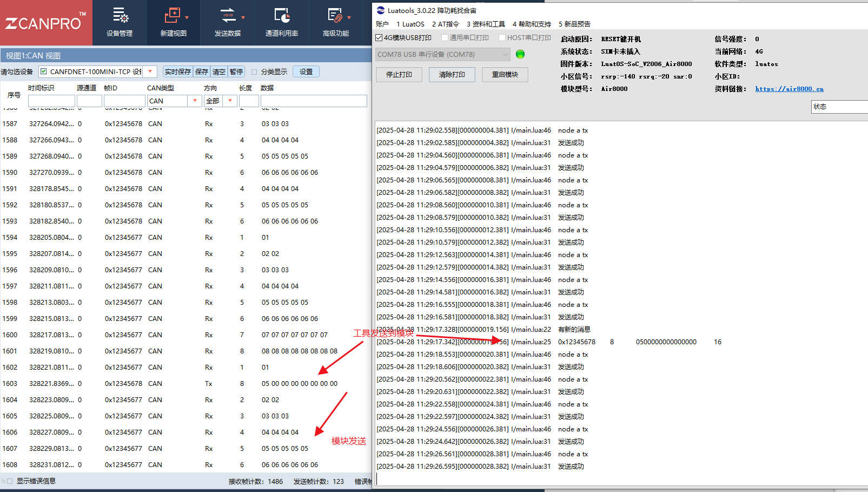
Task: Select CAN row 1594 with data 01
Action: coord(185,238)
